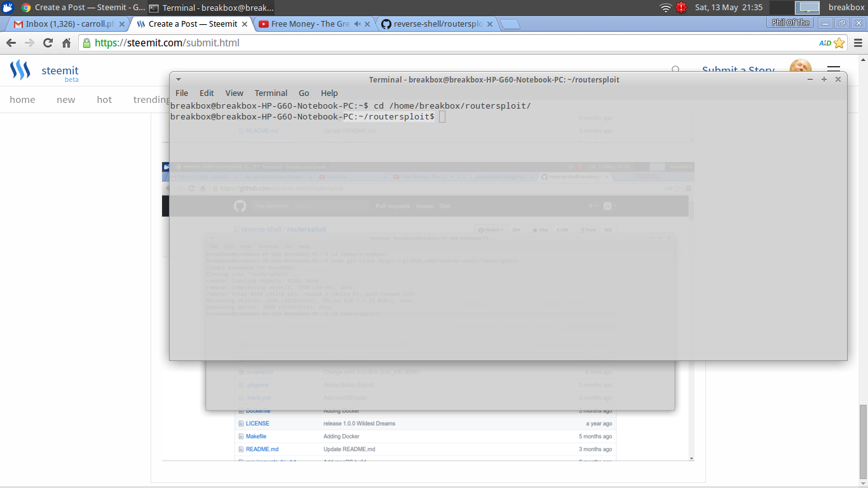Image resolution: width=868 pixels, height=488 pixels.
Task: Click Chrome's forward arrow button
Action: [x=29, y=43]
